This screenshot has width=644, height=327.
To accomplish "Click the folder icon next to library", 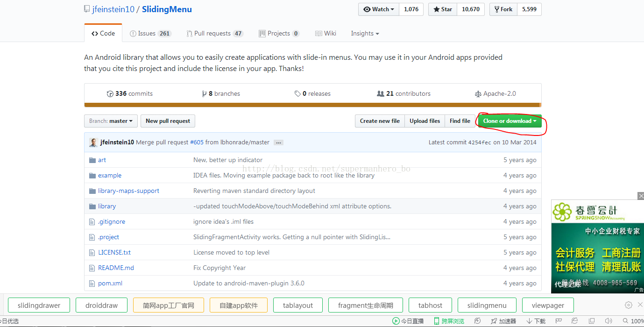I will tap(92, 206).
